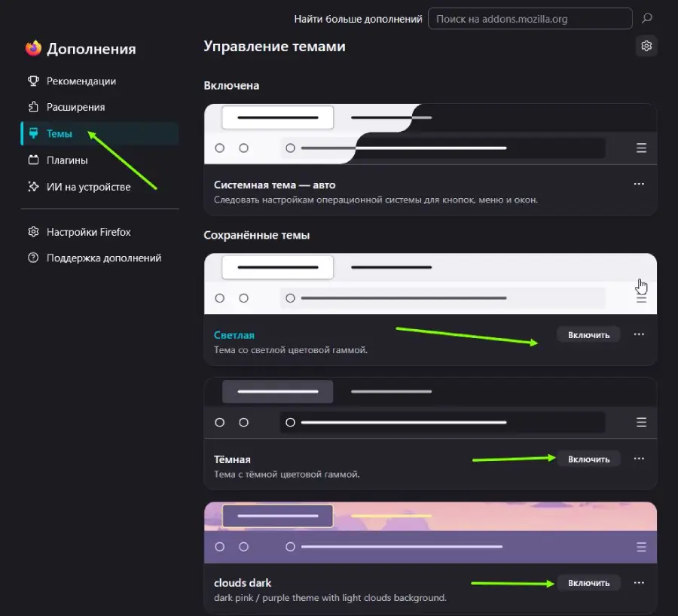This screenshot has width=678, height=616.
Task: Open Поддержка дополнений link
Action: point(104,258)
